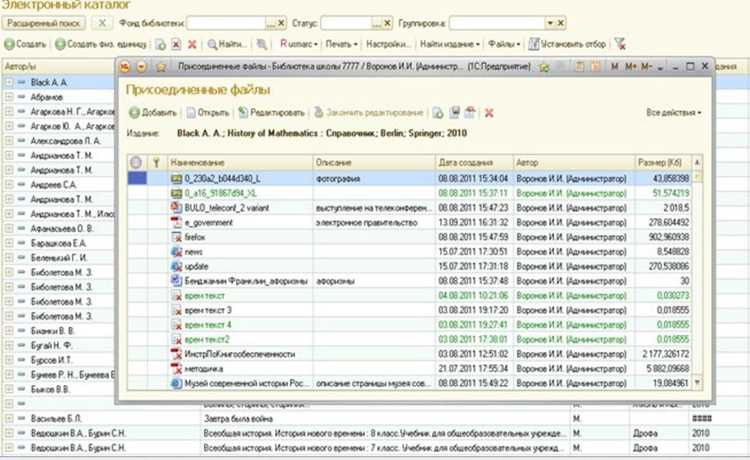Click the save-to-disk icon in attached files toolbar
The image size is (750, 460).
pyautogui.click(x=455, y=112)
